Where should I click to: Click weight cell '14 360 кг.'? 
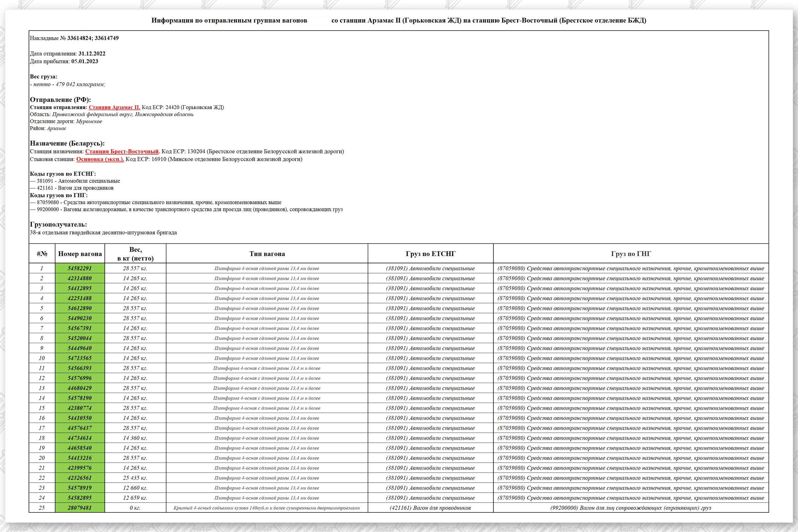(135, 438)
